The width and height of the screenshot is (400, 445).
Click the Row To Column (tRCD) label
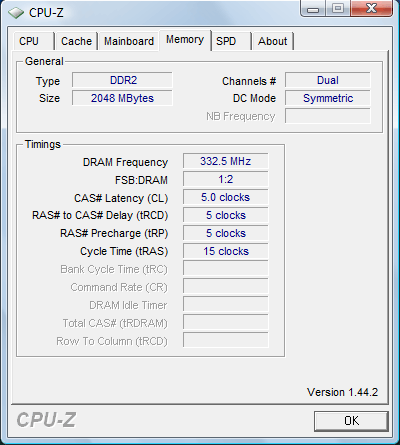point(112,341)
